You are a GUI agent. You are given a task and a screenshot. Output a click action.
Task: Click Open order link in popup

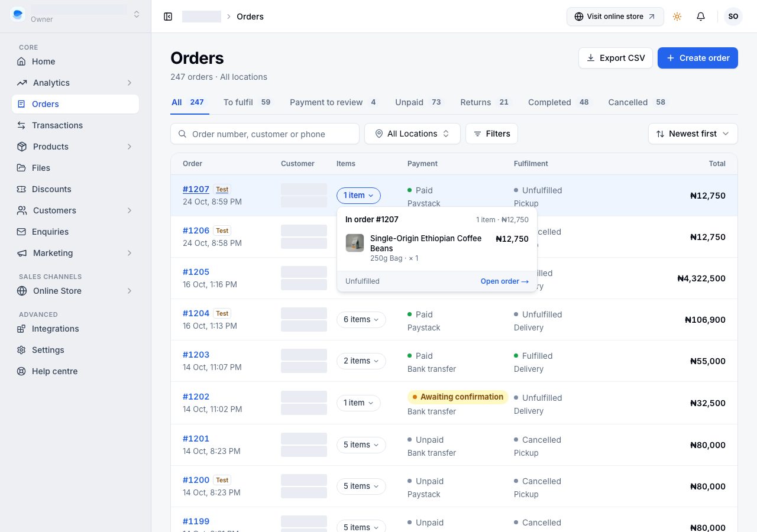(x=504, y=281)
